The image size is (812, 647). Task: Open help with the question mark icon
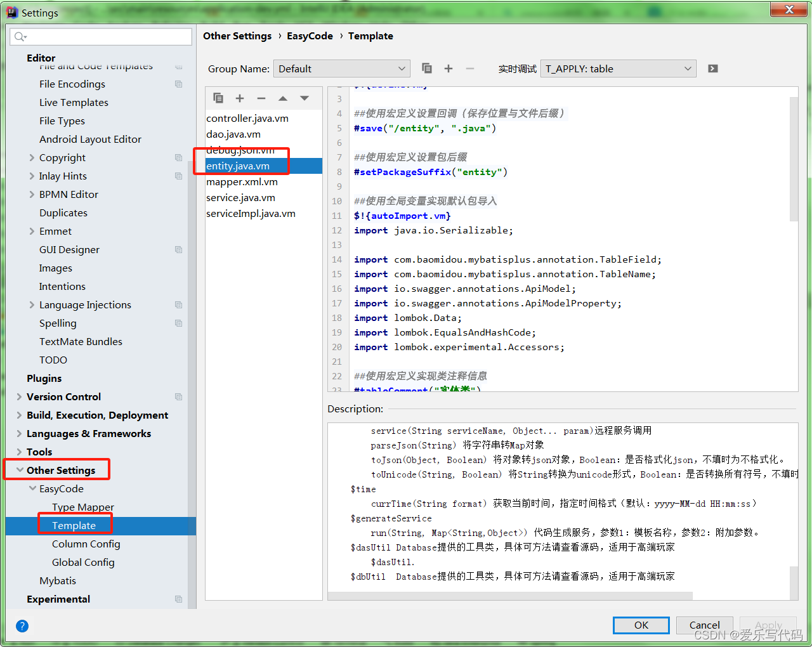(22, 626)
